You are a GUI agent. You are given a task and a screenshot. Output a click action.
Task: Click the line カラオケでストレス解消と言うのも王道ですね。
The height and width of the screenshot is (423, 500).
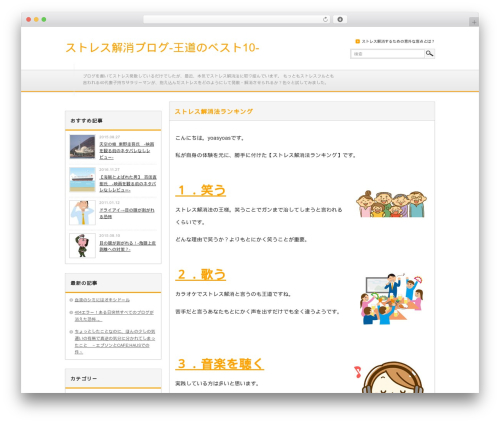pos(234,294)
